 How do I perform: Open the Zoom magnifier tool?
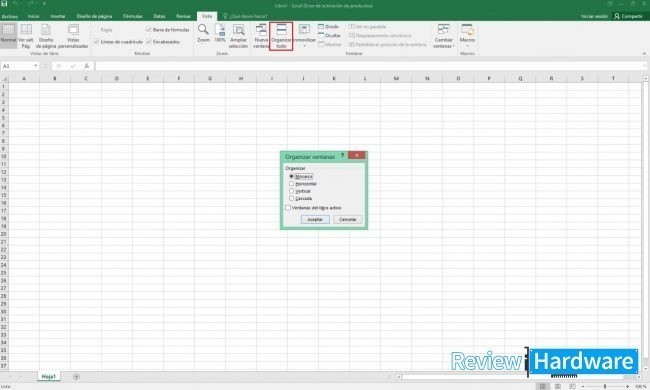tap(203, 33)
